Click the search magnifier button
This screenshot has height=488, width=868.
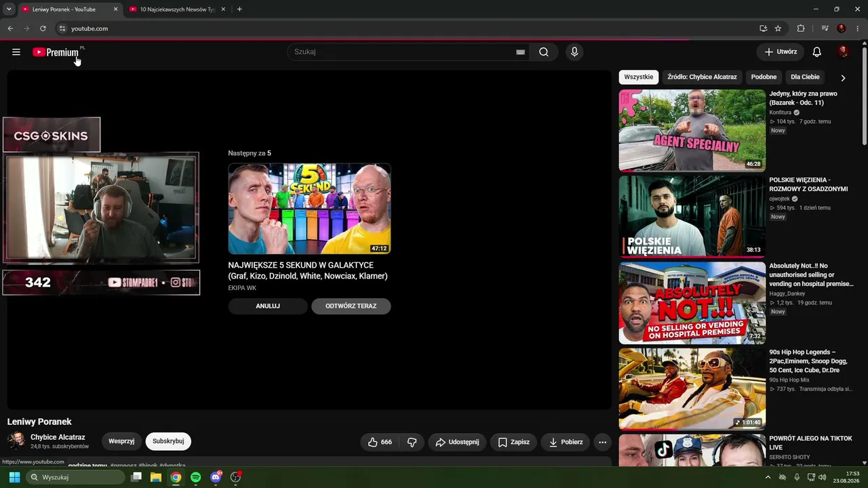point(544,52)
